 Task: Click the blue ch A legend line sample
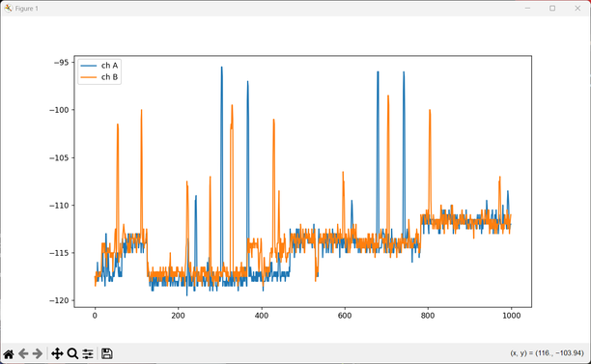89,66
